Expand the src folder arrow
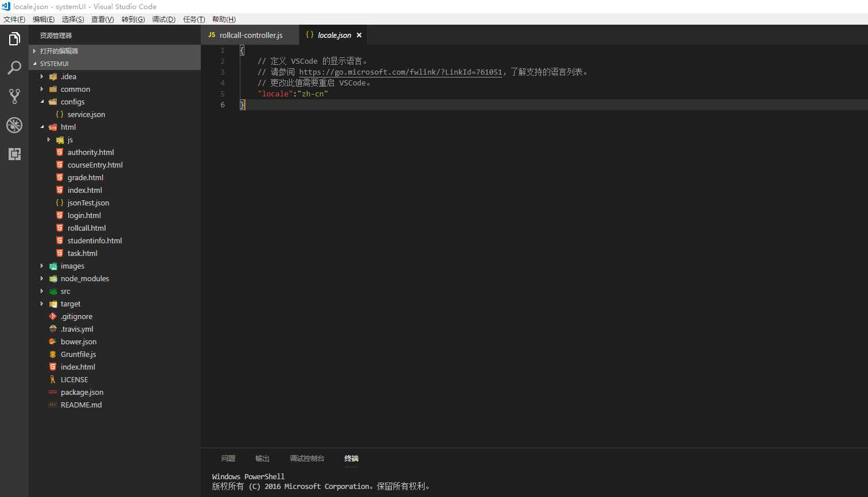868x497 pixels. click(41, 291)
